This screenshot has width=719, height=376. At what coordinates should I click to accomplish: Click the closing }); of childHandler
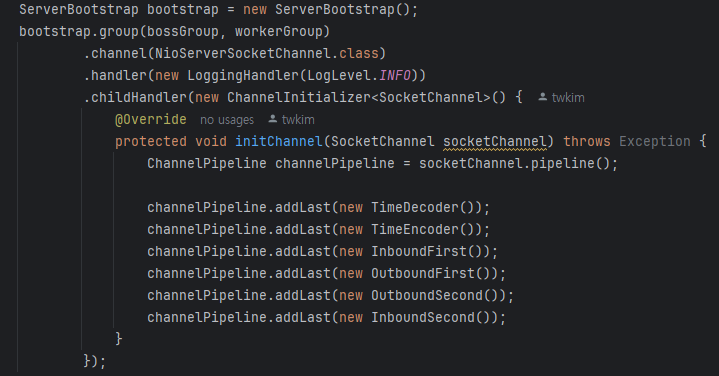(94, 361)
